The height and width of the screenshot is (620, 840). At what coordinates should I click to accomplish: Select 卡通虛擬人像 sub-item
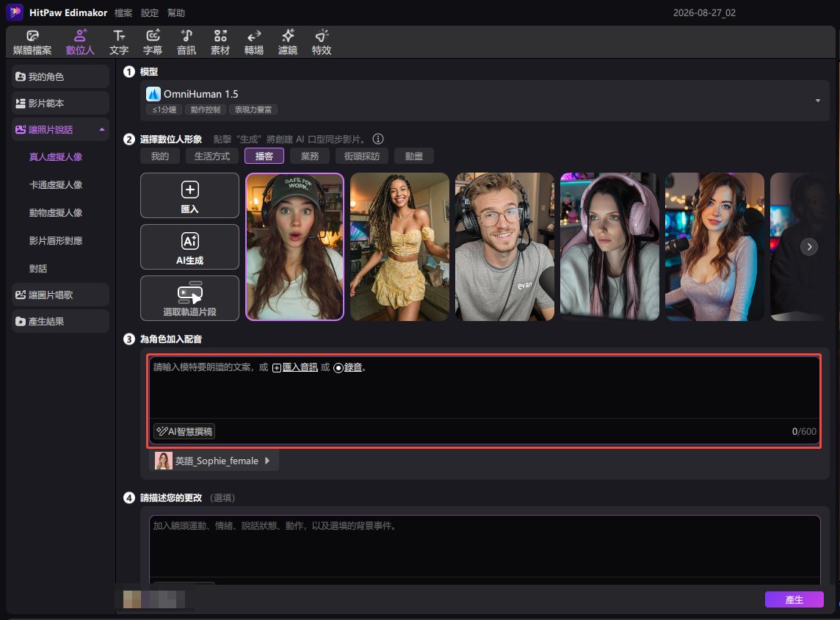(56, 185)
